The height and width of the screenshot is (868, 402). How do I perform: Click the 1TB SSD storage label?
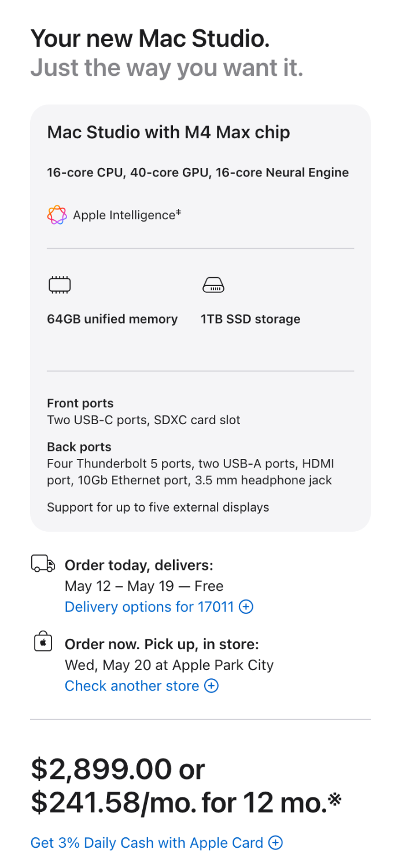pyautogui.click(x=250, y=319)
